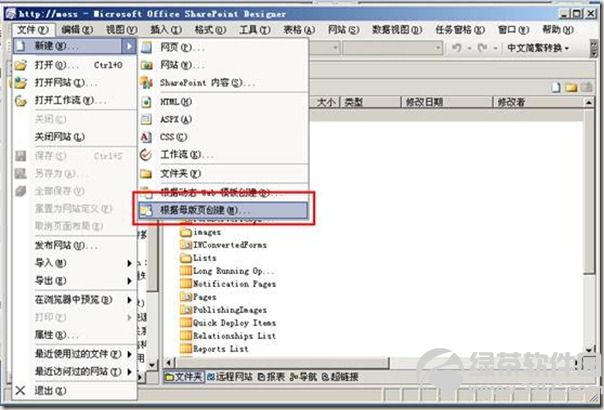
Task: Open the 任务窗格 menu
Action: [x=460, y=30]
